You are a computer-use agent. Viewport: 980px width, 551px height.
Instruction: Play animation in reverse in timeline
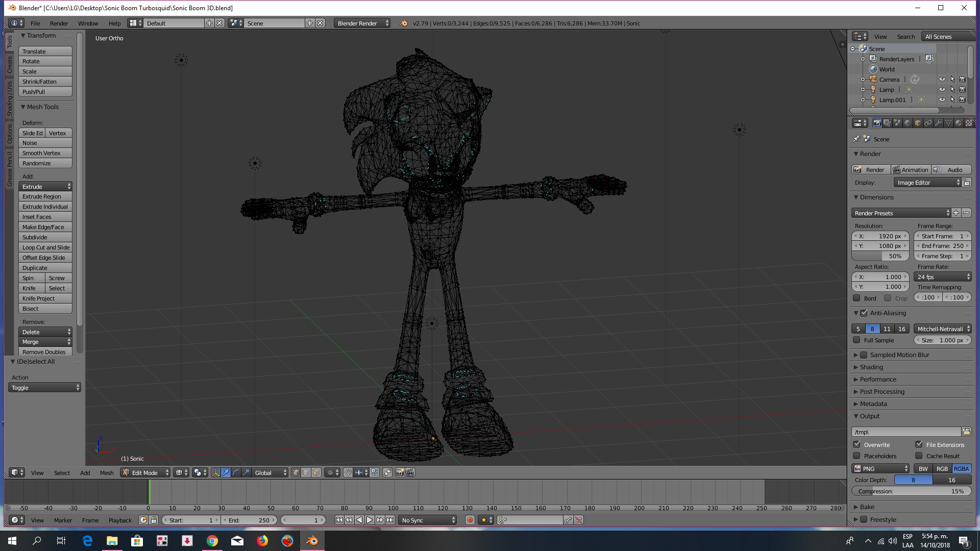click(x=359, y=520)
